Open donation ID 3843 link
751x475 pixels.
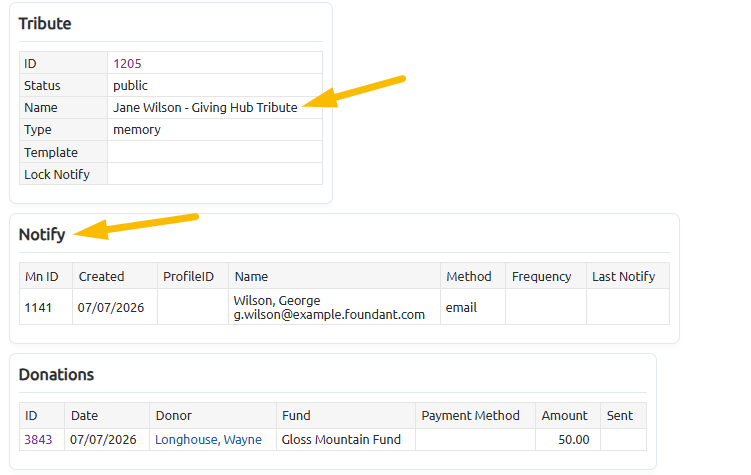38,440
